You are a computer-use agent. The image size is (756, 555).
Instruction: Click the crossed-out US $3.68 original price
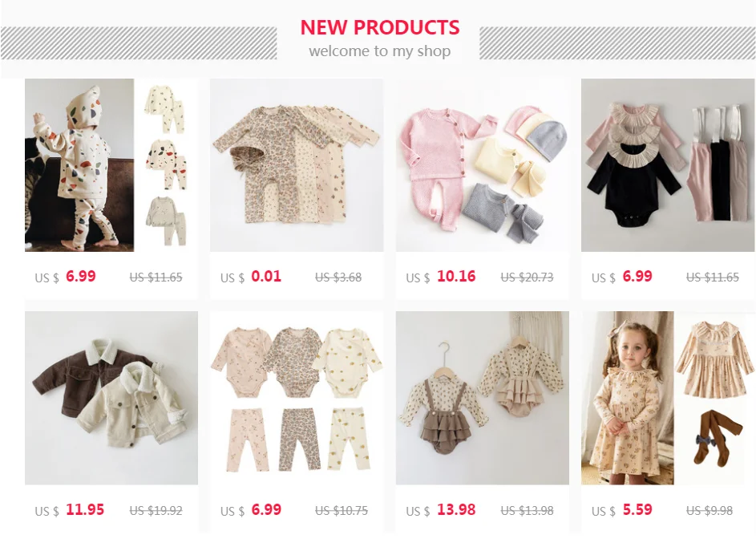(x=338, y=277)
